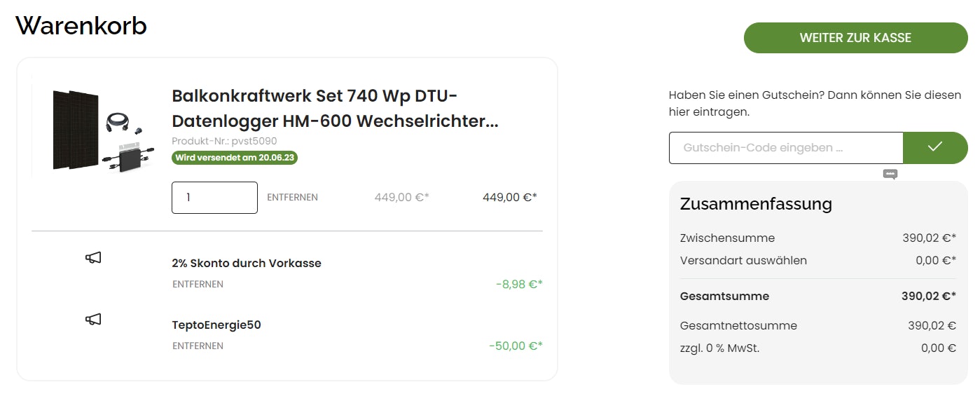Viewport: 980px width, 394px height.
Task: Click the quantity field showing 1
Action: pos(214,198)
